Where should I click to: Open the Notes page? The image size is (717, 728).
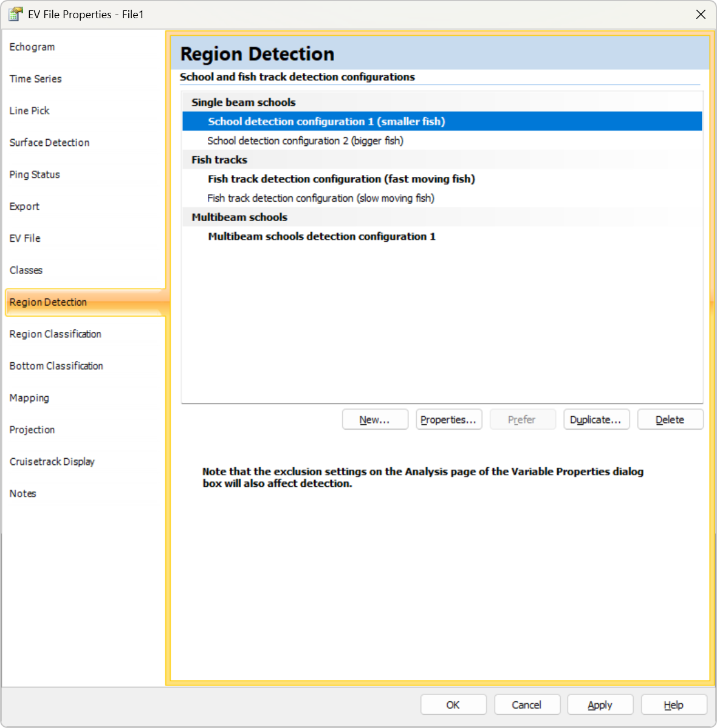pos(22,493)
